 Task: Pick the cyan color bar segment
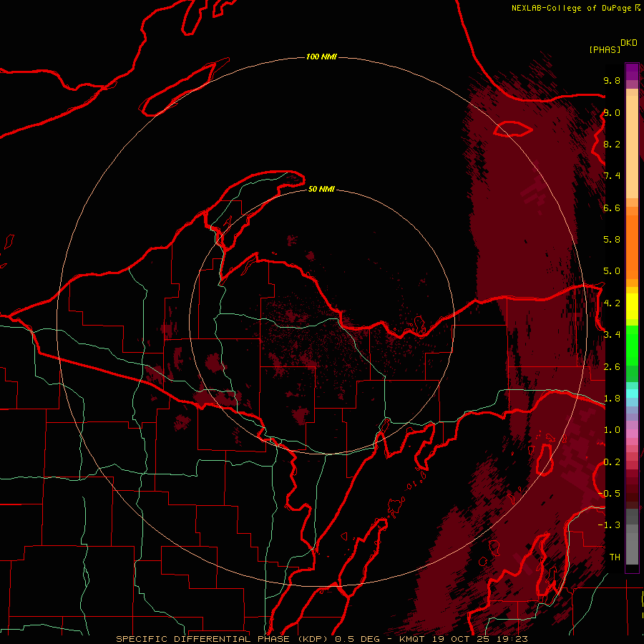pyautogui.click(x=632, y=394)
